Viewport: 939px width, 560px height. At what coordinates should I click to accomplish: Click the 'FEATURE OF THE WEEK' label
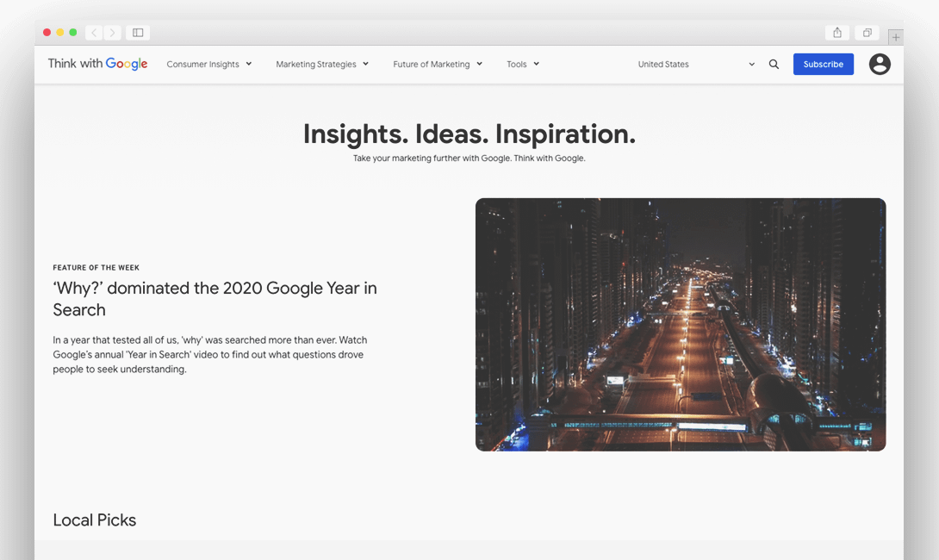96,268
